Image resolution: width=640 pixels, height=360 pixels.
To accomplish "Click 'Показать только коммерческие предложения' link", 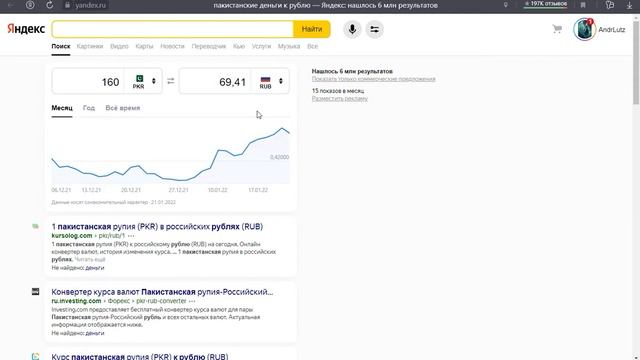I will coord(373,79).
